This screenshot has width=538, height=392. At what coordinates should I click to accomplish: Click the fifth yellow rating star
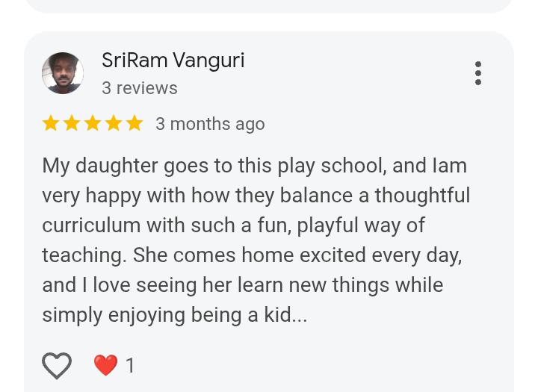[x=134, y=123]
